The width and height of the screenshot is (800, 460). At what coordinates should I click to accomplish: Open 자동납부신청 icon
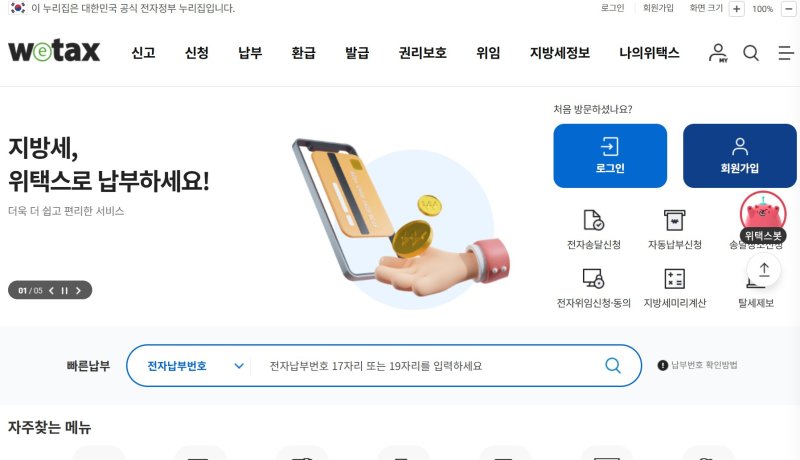tap(674, 220)
